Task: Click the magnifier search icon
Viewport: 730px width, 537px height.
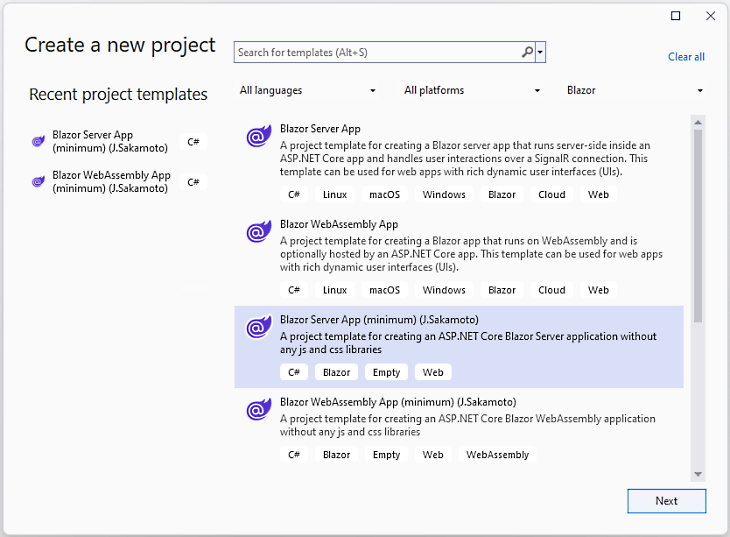Action: tap(527, 52)
